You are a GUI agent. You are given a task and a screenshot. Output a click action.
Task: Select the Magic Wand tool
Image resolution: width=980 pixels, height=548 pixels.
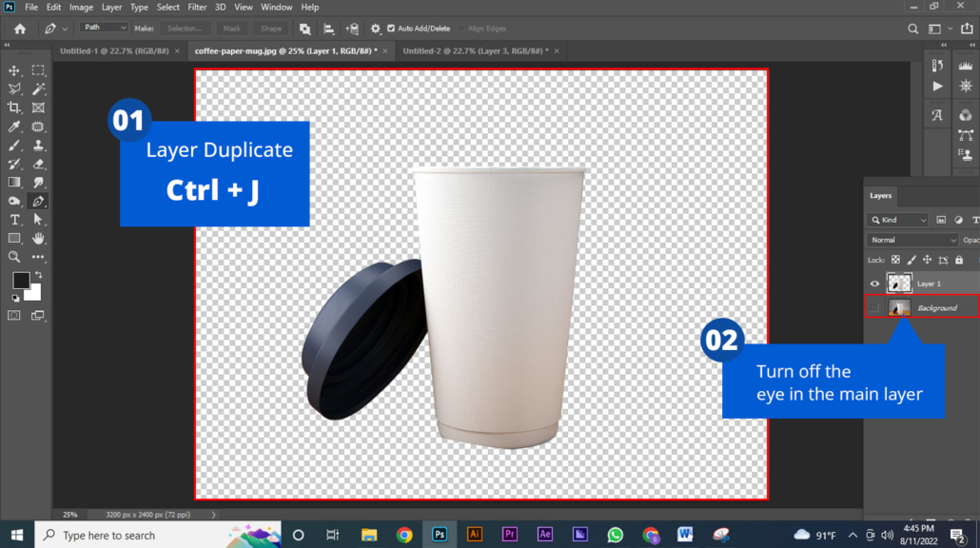click(38, 88)
